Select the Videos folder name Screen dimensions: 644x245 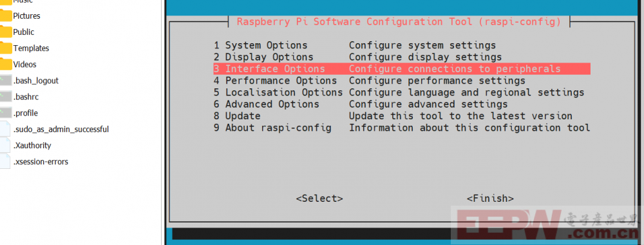coord(24,64)
